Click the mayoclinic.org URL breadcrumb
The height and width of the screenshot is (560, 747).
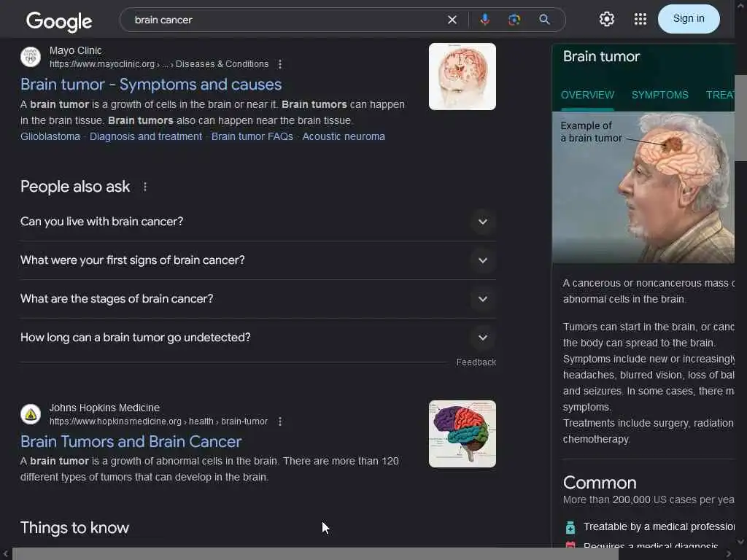point(159,64)
